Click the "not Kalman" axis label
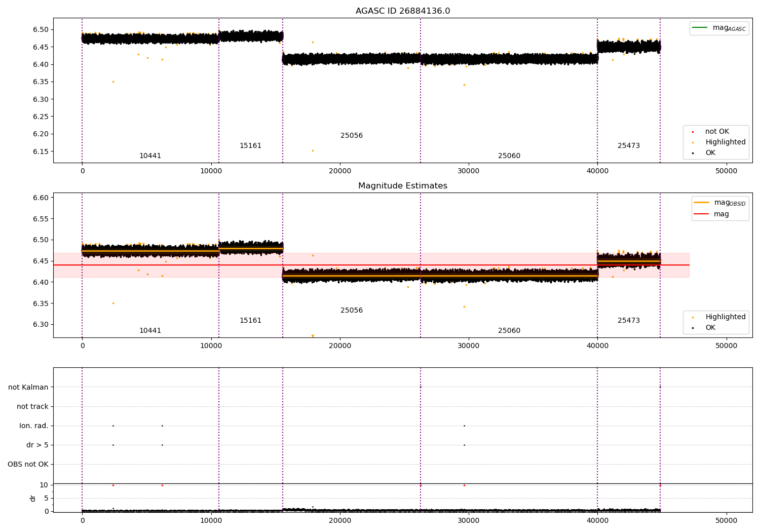760x532 pixels. pyautogui.click(x=28, y=388)
